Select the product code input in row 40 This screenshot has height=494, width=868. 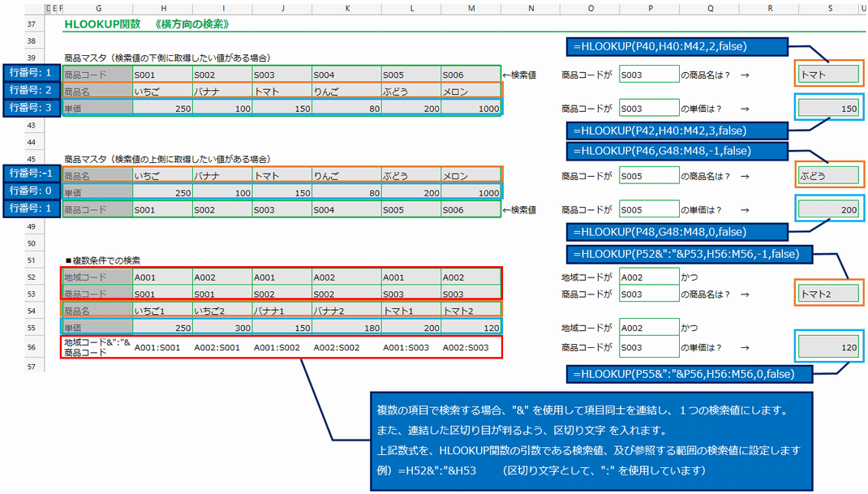648,75
